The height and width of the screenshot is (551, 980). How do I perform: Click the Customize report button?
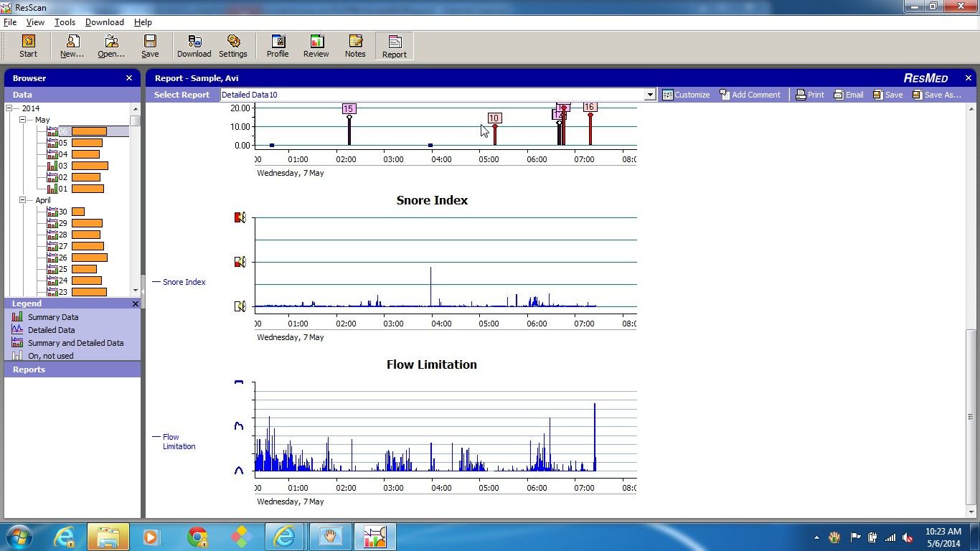[685, 95]
